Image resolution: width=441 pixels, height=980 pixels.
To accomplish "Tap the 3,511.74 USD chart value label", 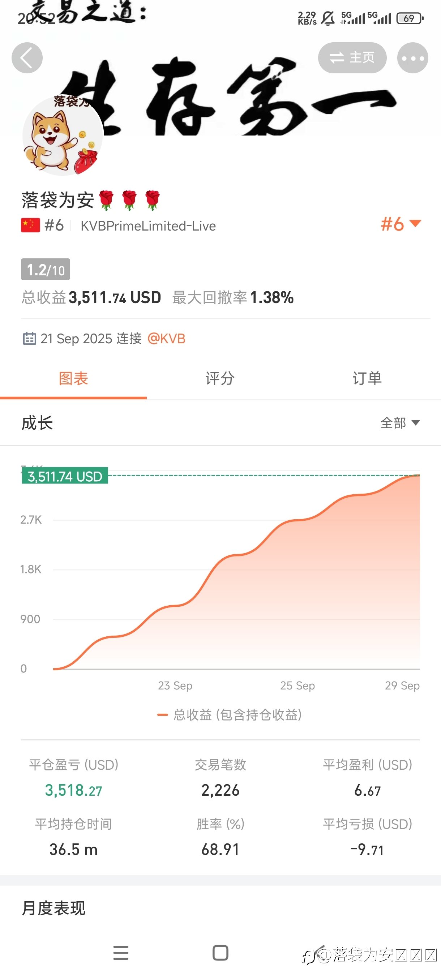I will (x=65, y=476).
